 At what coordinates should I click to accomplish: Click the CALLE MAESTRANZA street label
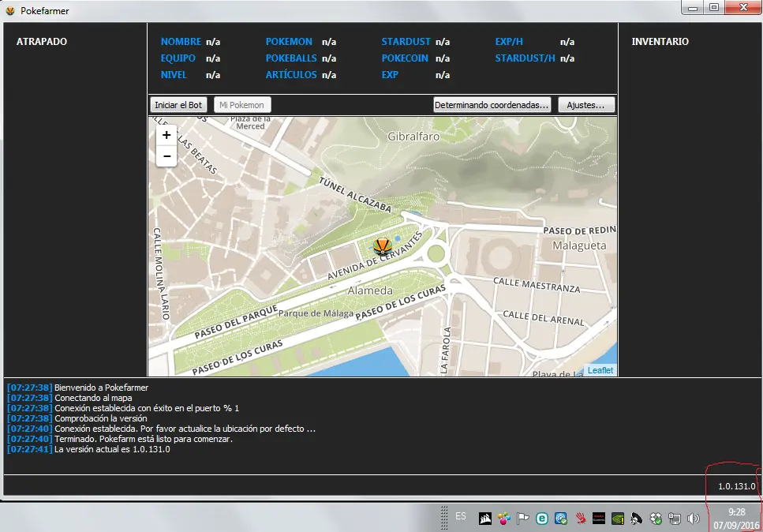click(x=537, y=285)
